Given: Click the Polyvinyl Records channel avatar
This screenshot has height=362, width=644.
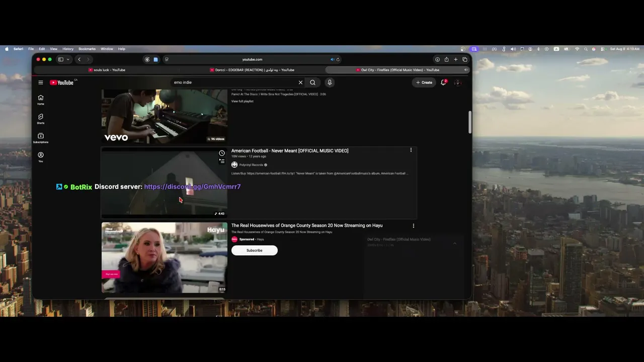Looking at the screenshot, I should (x=234, y=165).
